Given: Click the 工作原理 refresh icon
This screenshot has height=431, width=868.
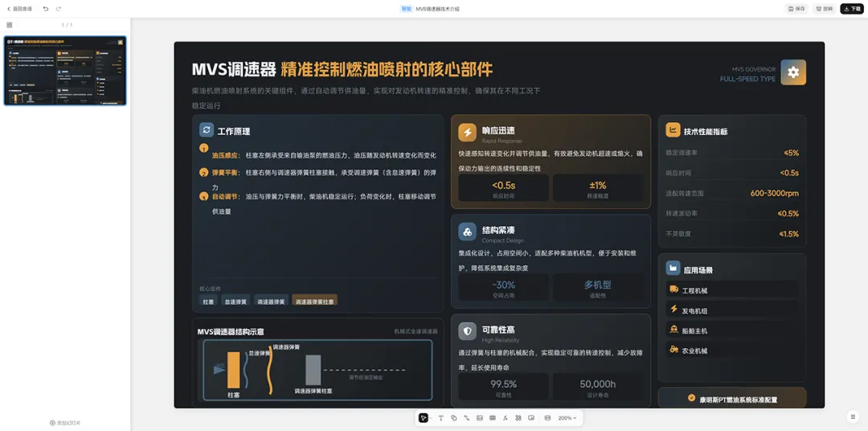Looking at the screenshot, I should 207,129.
